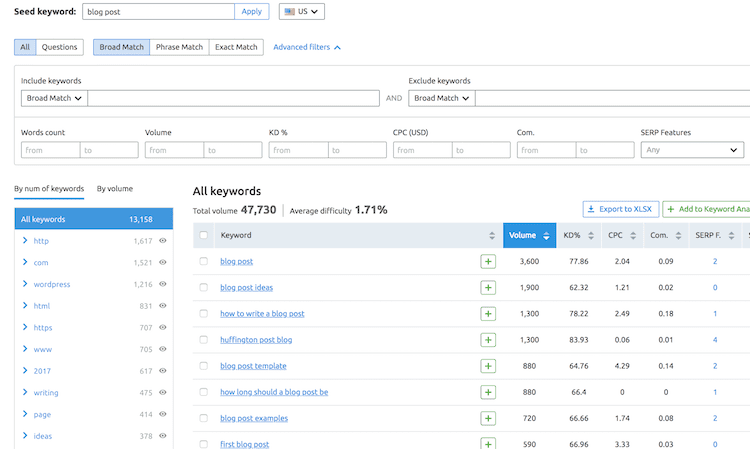Select Broad Match type tab
This screenshot has width=750, height=449.
pos(121,47)
